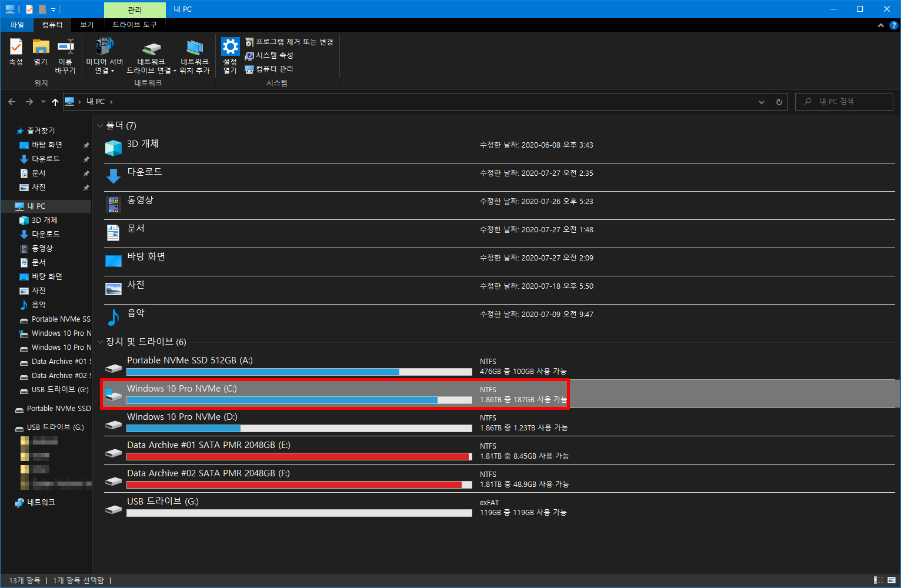This screenshot has height=588, width=901.
Task: Switch to details view in status bar
Action: pyautogui.click(x=879, y=580)
